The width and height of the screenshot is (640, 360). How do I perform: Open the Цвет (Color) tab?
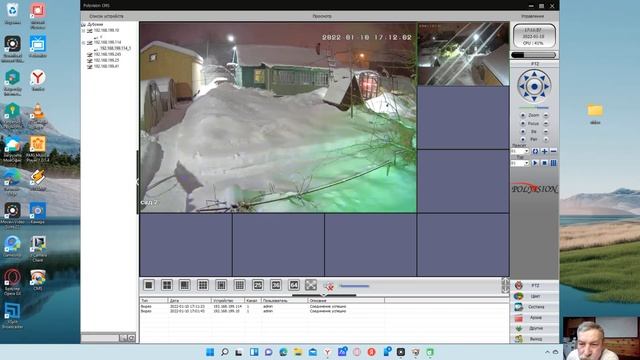(535, 296)
